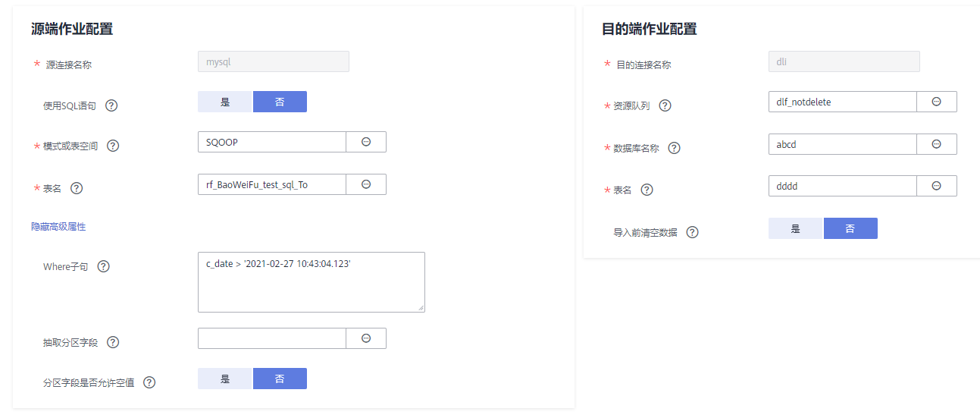This screenshot has width=980, height=418.
Task: Click help icon next to 使用SQL语句
Action: [111, 105]
